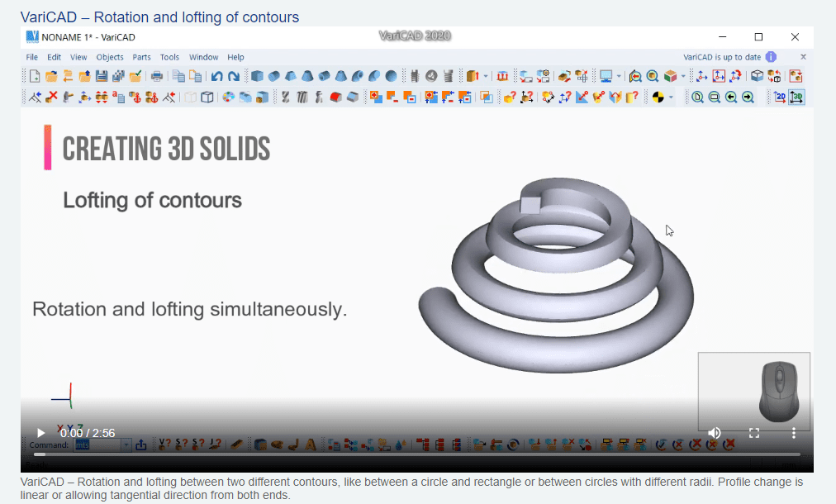Click the Save floppy disk icon
Image resolution: width=836 pixels, height=504 pixels.
(102, 76)
